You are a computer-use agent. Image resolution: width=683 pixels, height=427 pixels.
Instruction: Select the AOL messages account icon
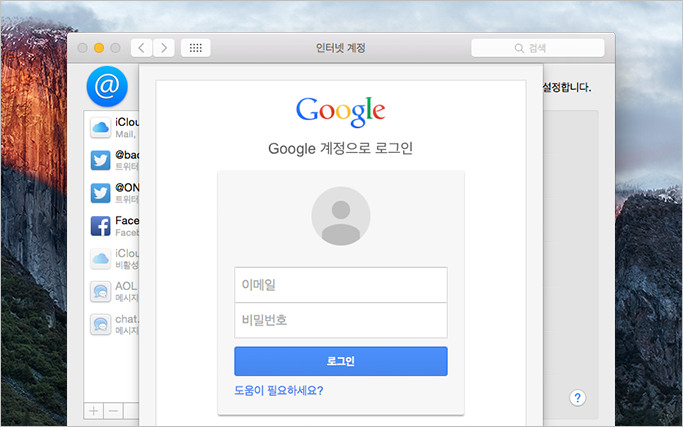[x=101, y=291]
